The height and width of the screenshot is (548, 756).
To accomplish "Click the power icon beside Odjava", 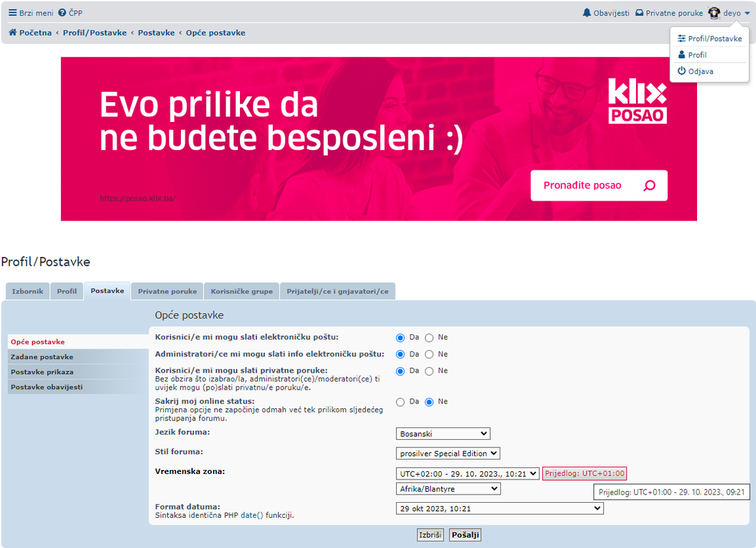I will coord(682,71).
